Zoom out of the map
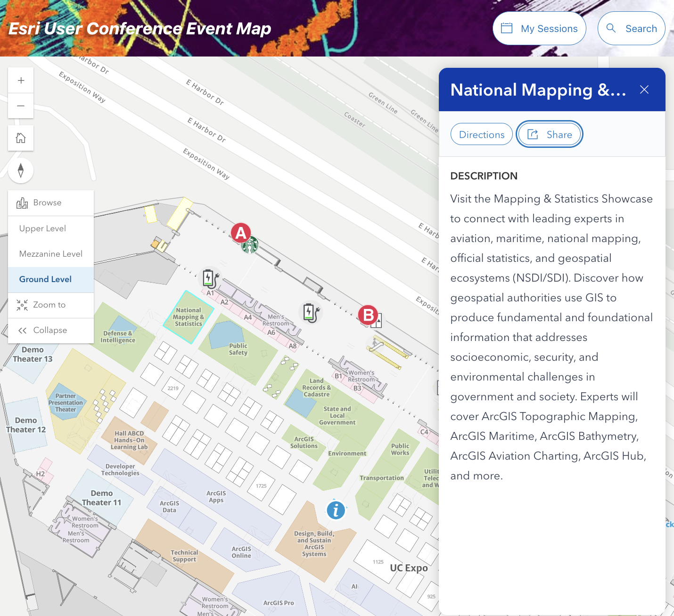674x616 pixels. tap(21, 106)
